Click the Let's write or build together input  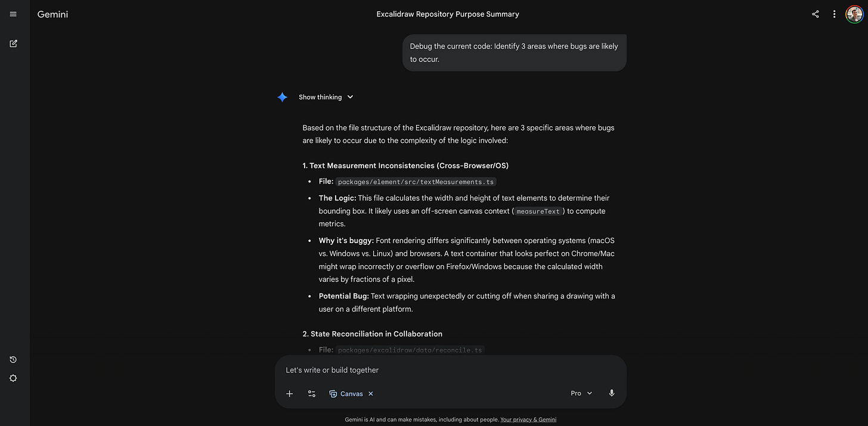coord(417,370)
